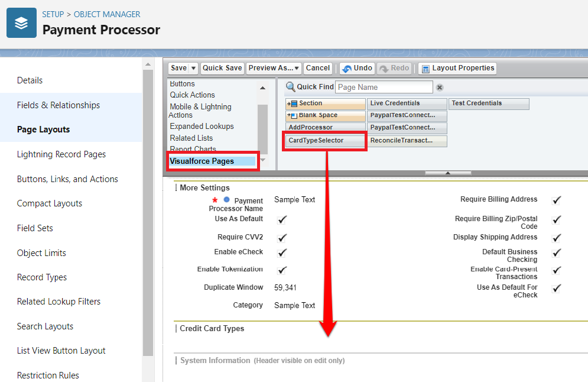Clear the Quick Find search box
Screen dimensions: 588x382
click(440, 88)
